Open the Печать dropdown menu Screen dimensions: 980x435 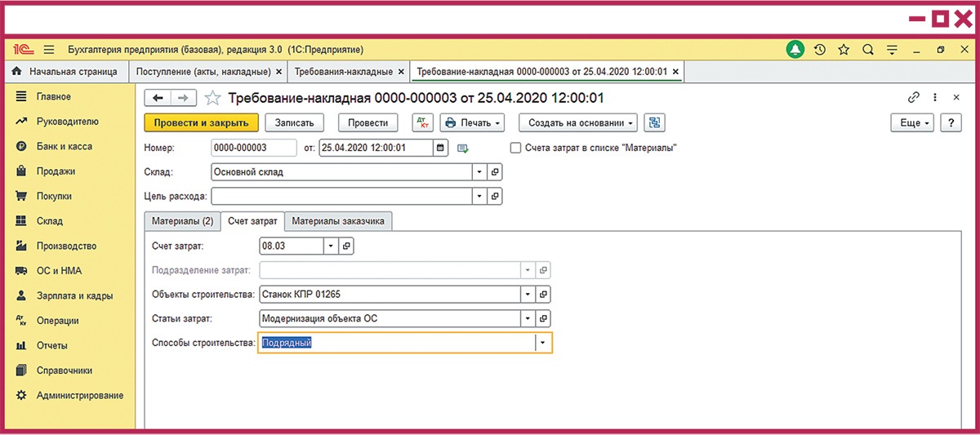(473, 123)
